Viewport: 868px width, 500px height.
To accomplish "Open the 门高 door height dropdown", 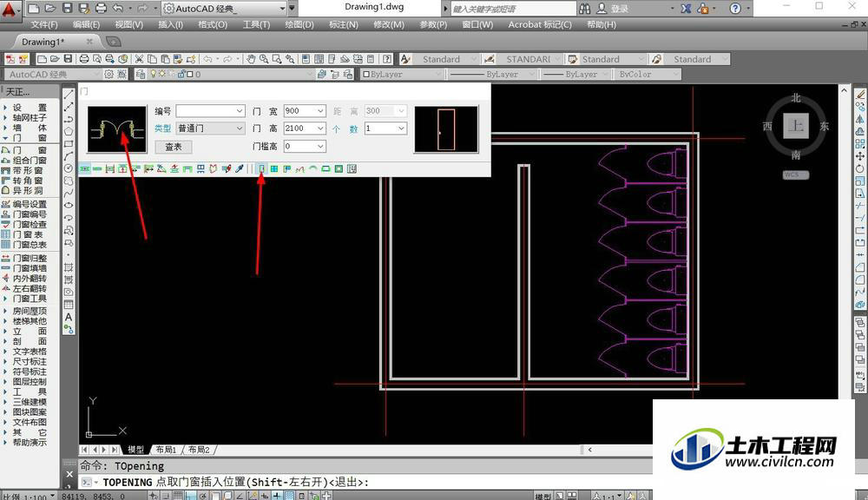I will [320, 128].
